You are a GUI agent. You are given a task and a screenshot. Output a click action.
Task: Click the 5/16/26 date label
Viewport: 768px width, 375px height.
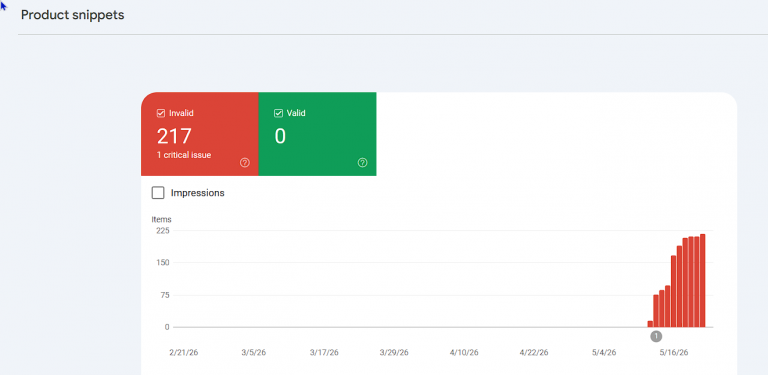coord(674,352)
